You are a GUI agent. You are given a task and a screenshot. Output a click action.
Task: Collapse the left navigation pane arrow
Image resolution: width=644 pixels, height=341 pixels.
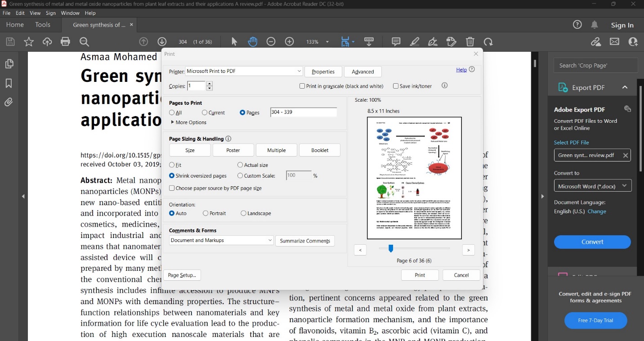coord(23,197)
